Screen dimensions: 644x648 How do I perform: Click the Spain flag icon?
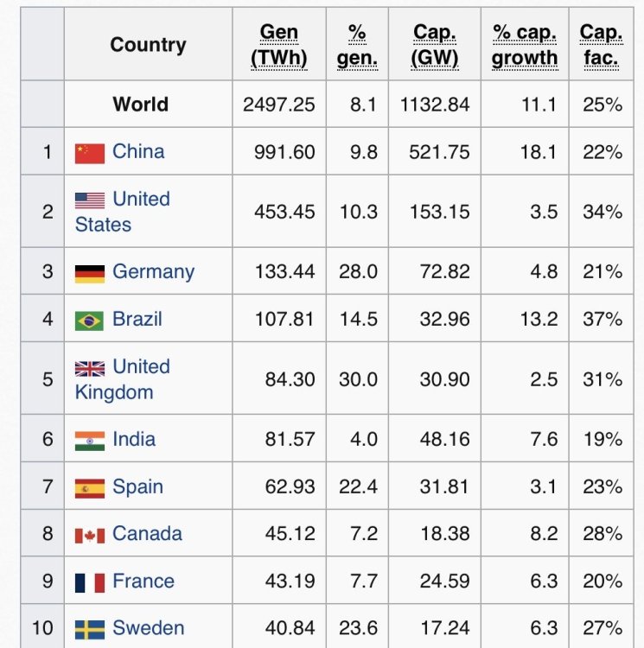point(90,487)
